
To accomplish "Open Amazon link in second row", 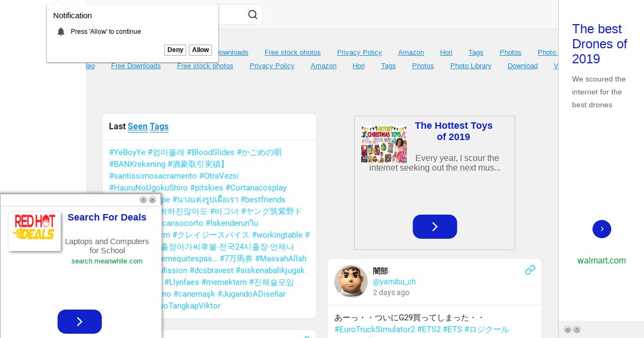I will tap(324, 65).
